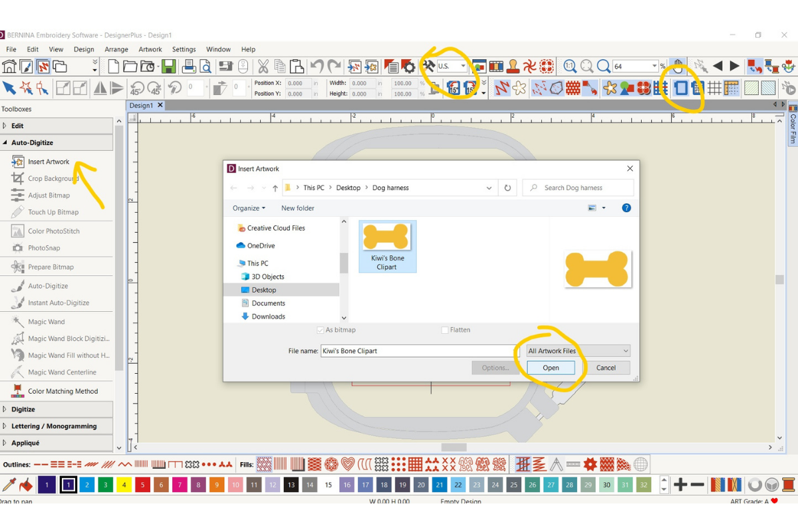Click the Paste clipboard icon
Viewport: 798px width, 532px height.
(x=297, y=66)
